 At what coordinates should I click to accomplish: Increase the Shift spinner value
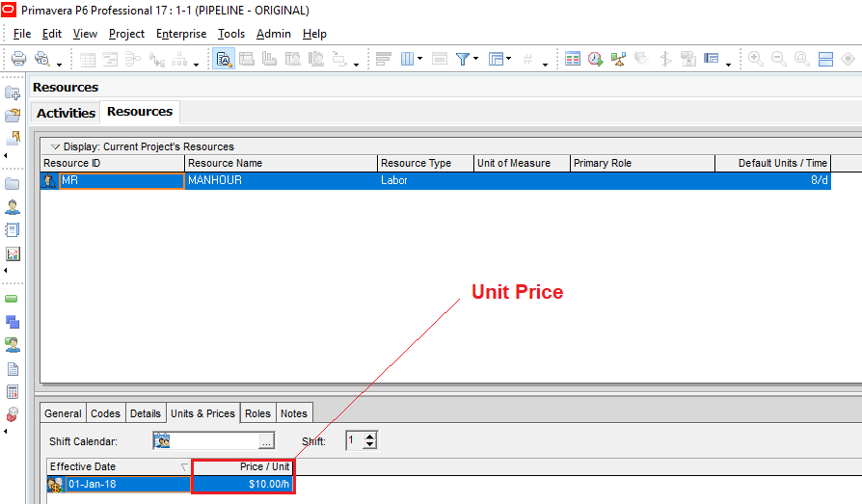pos(370,437)
